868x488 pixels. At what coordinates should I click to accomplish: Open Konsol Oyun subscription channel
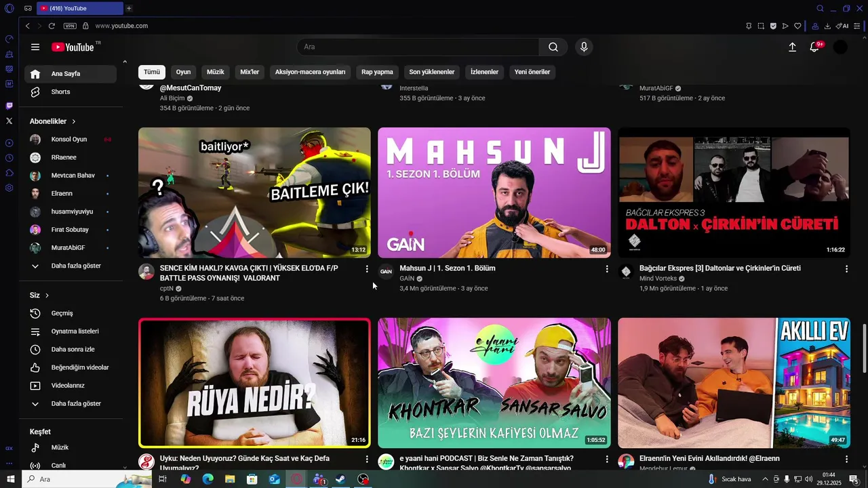pyautogui.click(x=71, y=139)
